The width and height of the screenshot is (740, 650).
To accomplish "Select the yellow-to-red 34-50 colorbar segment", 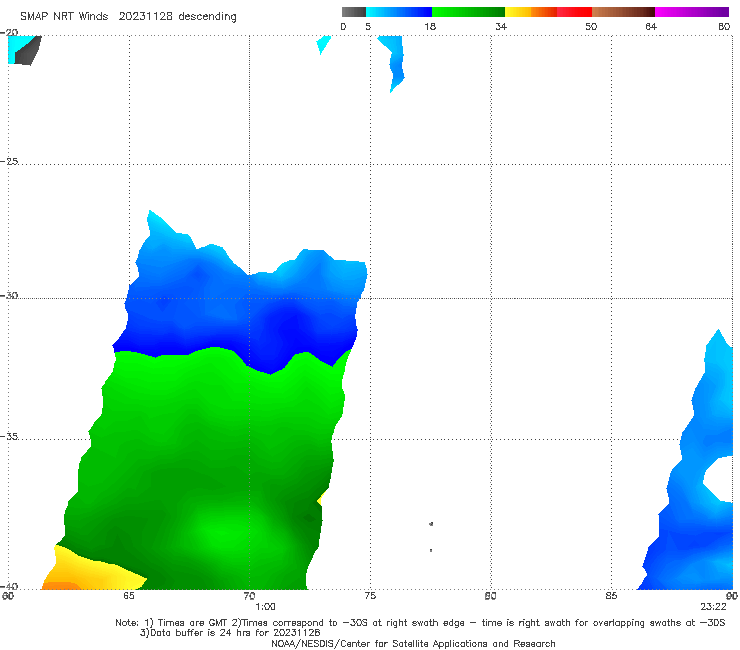I will (x=548, y=12).
